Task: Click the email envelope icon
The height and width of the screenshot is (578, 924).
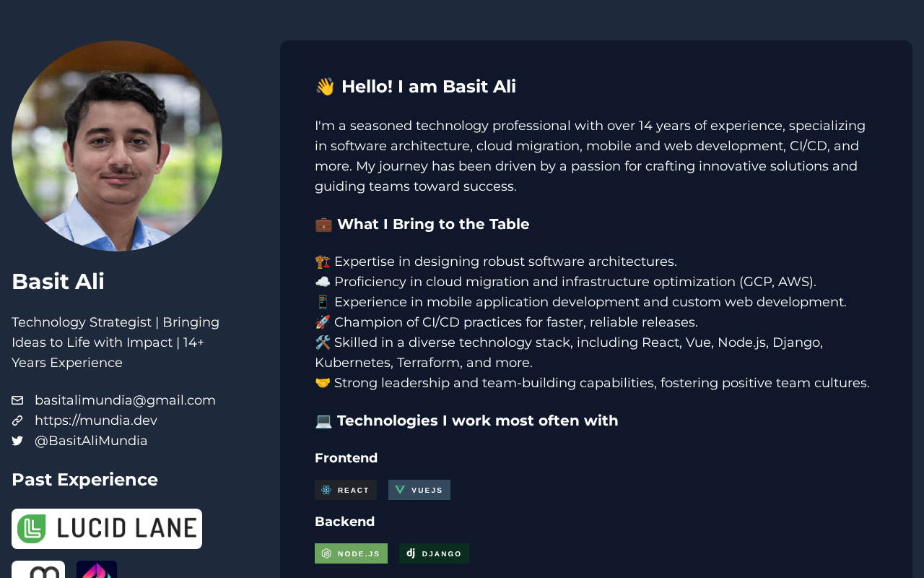Action: [x=17, y=400]
